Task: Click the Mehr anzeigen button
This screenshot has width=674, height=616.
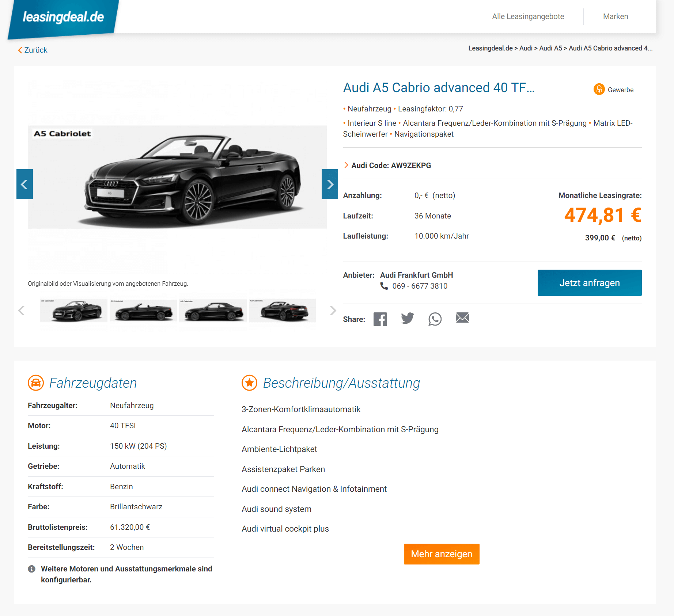Action: coord(442,554)
